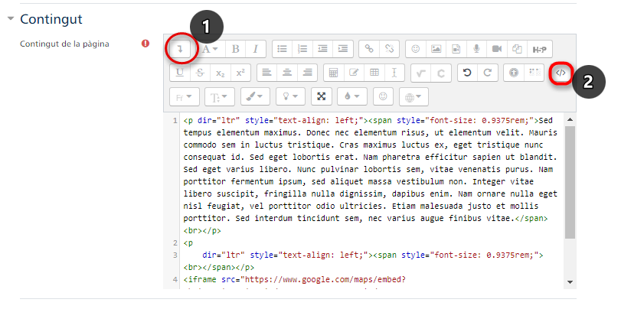Screen dimensions: 644x309
Task: Open the paragraph styles dropdown
Action: pyautogui.click(x=208, y=48)
